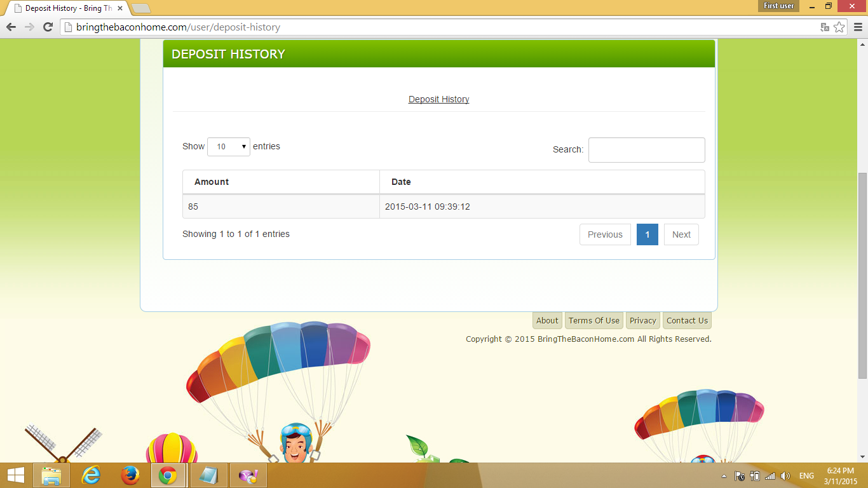View battery status in the system tray
Image resolution: width=868 pixels, height=488 pixels.
click(755, 475)
